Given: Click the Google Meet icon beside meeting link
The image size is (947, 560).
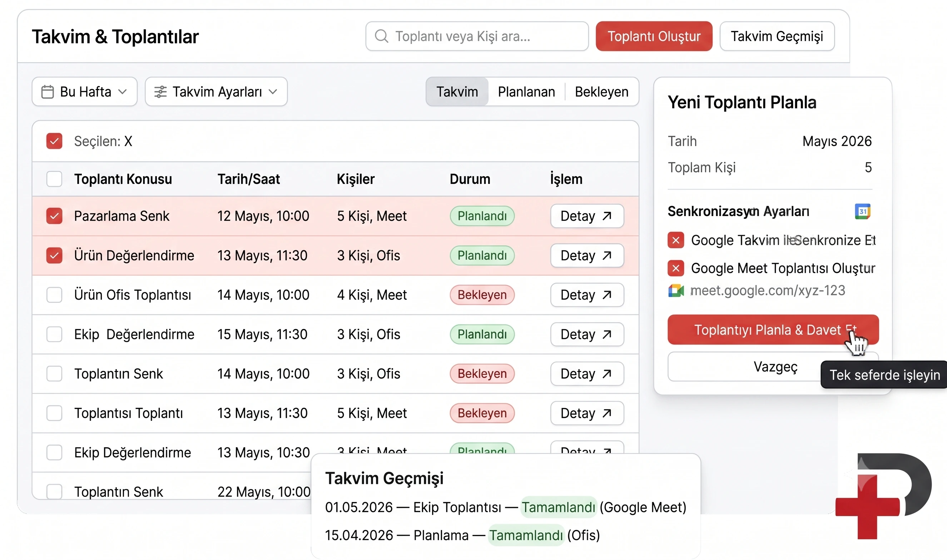Looking at the screenshot, I should click(676, 291).
